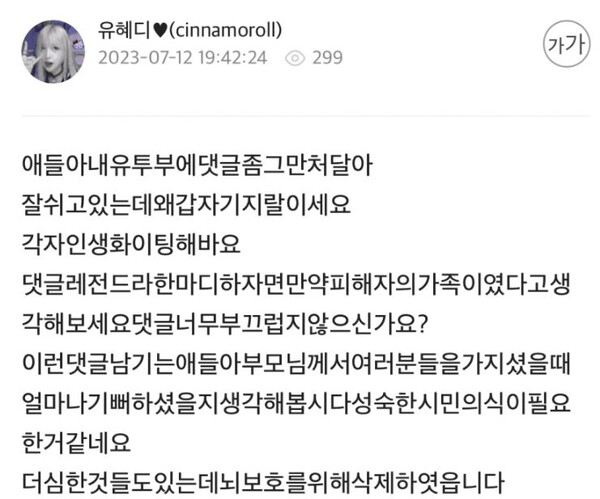Click the short line 한거같네요

pyautogui.click(x=77, y=444)
